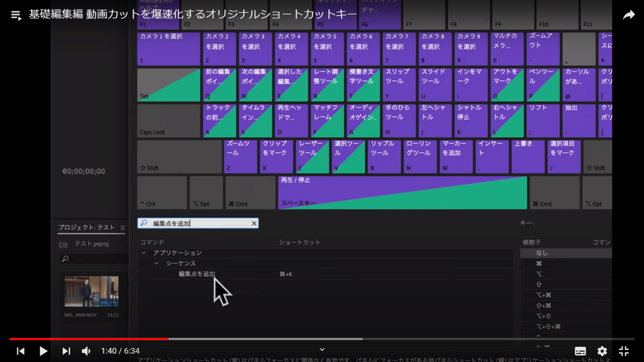Screen dimensions: 644x362
Task: Click the 選択ツール key on the keyboard layout
Action: coord(348,156)
